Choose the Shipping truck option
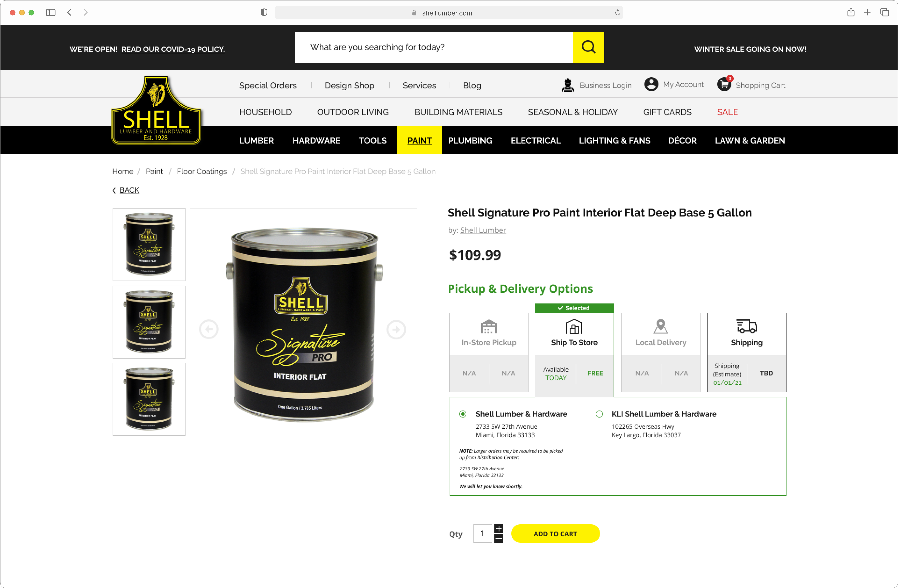 point(746,352)
